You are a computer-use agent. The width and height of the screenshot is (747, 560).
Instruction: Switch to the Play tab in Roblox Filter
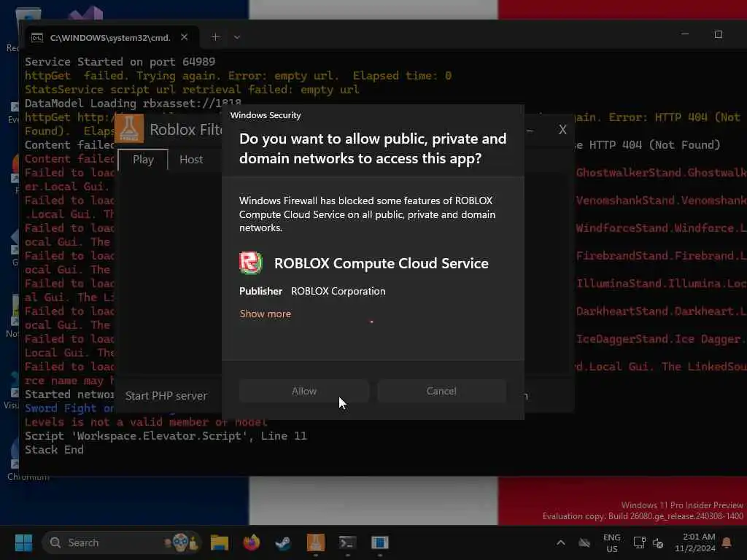(x=143, y=160)
